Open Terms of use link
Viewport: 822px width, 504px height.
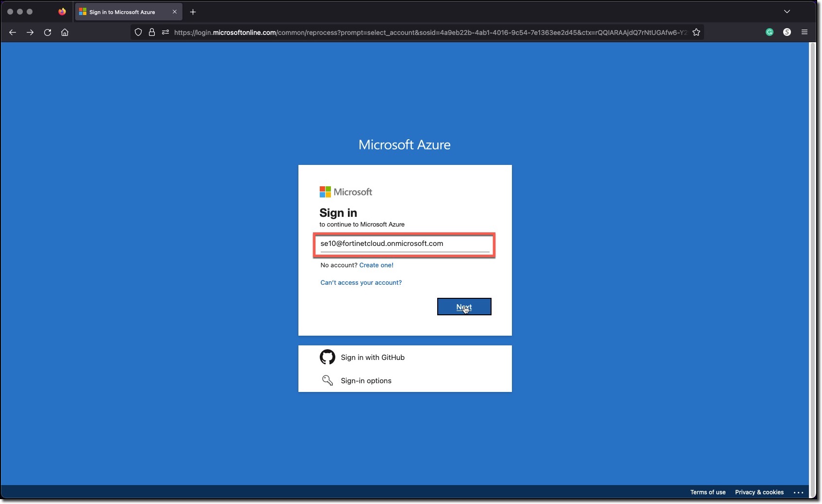708,492
